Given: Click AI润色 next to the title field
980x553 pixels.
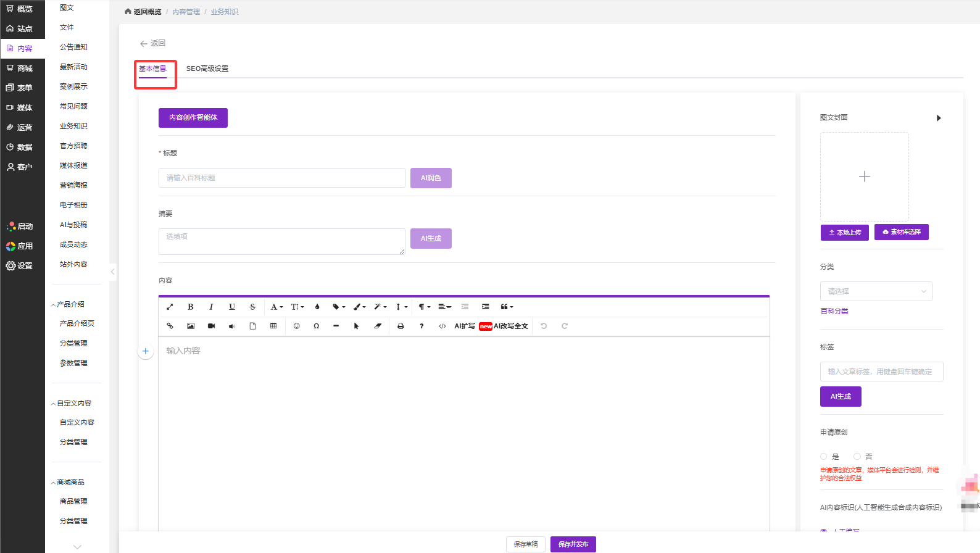Looking at the screenshot, I should [431, 178].
